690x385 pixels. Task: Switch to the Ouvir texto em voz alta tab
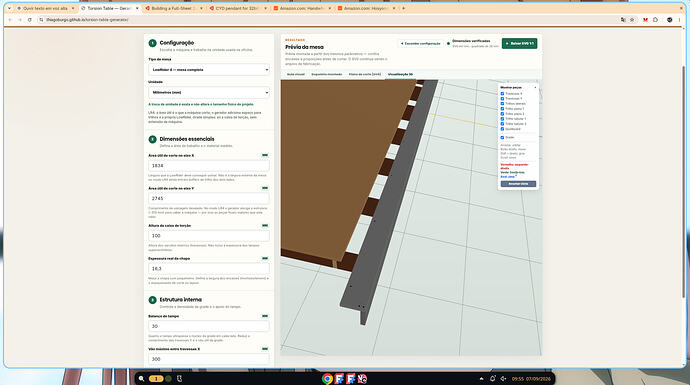click(45, 8)
